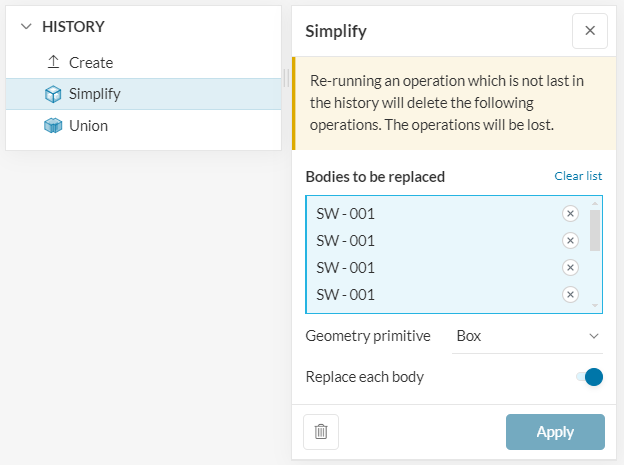Select the Create history item
624x465 pixels.
(91, 62)
